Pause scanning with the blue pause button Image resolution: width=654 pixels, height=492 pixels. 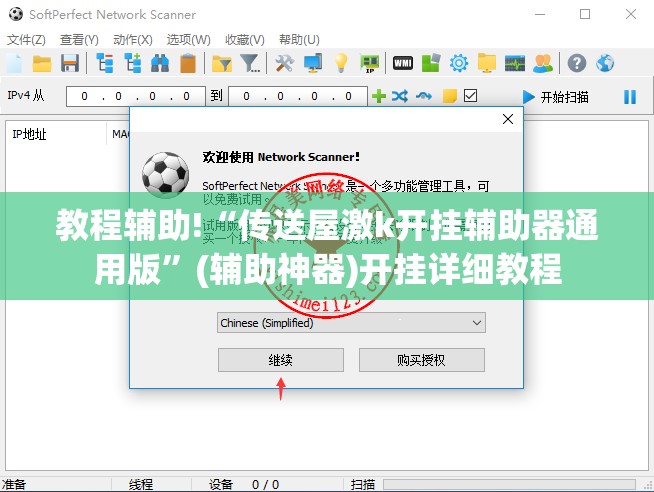[630, 97]
